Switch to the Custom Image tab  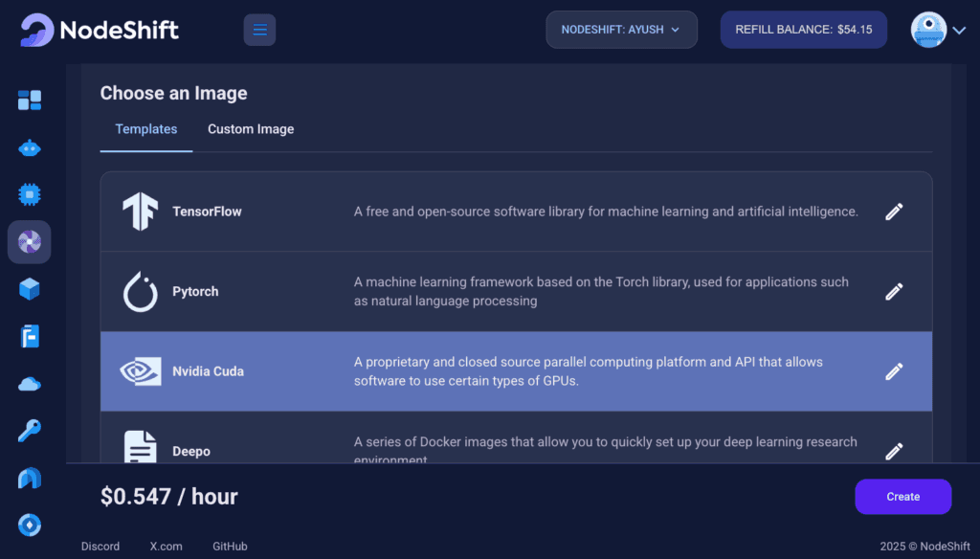(x=251, y=129)
